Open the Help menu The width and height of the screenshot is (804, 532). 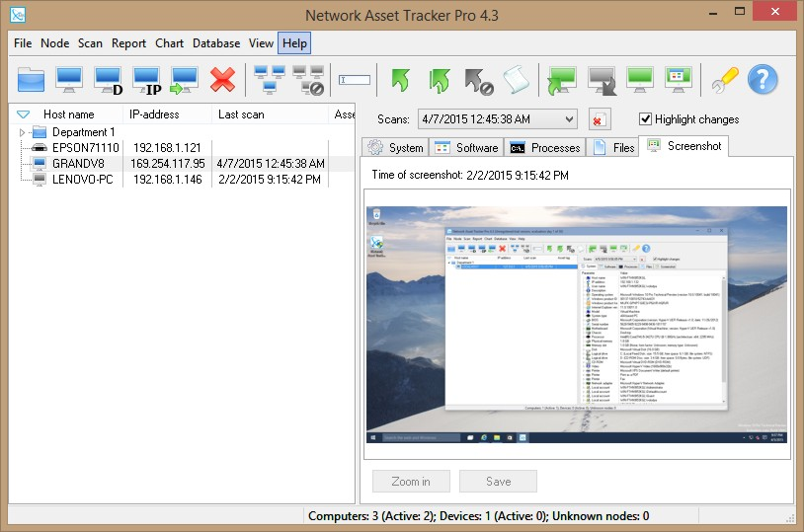point(294,43)
